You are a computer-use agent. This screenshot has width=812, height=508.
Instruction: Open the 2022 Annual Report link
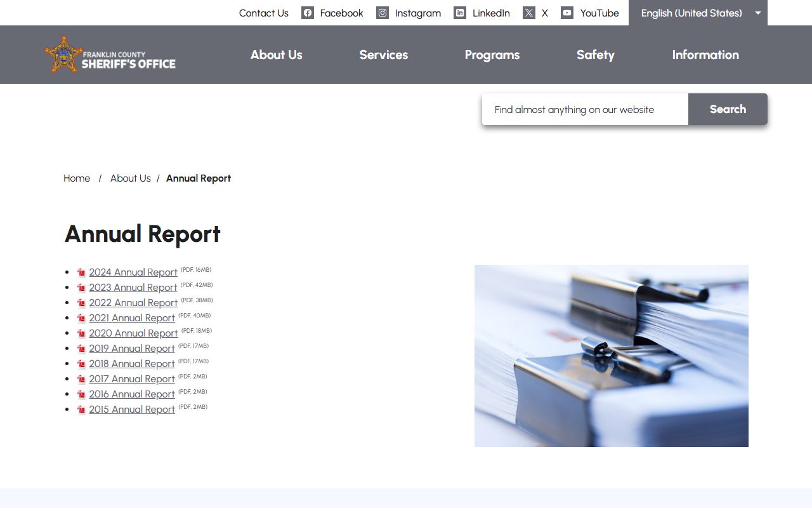133,303
